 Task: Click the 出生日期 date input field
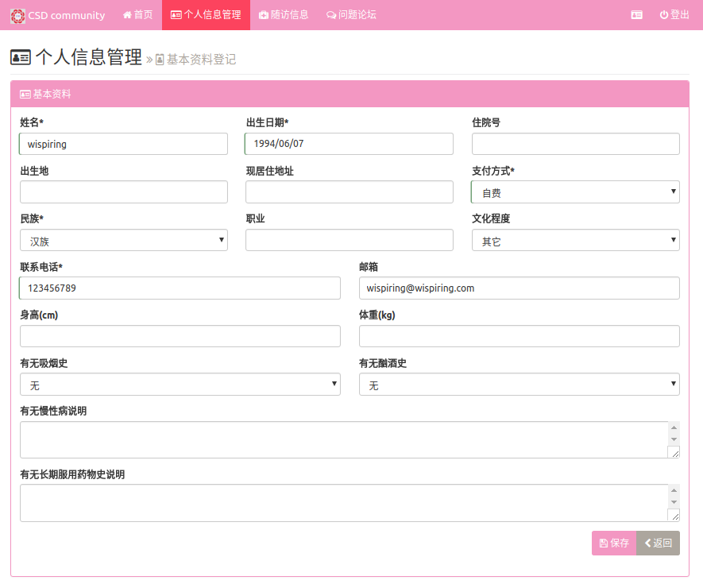pos(349,144)
